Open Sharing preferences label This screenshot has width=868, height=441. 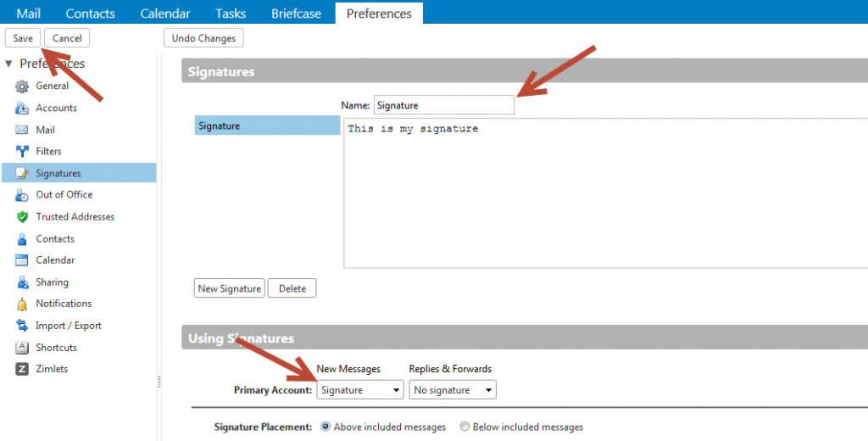[x=52, y=282]
